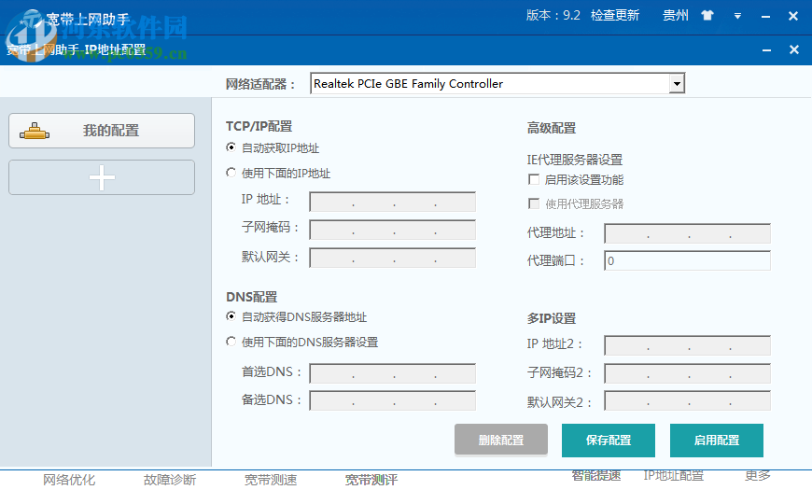The height and width of the screenshot is (504, 812).
Task: Click the 默认网关 input field
Action: coord(393,258)
